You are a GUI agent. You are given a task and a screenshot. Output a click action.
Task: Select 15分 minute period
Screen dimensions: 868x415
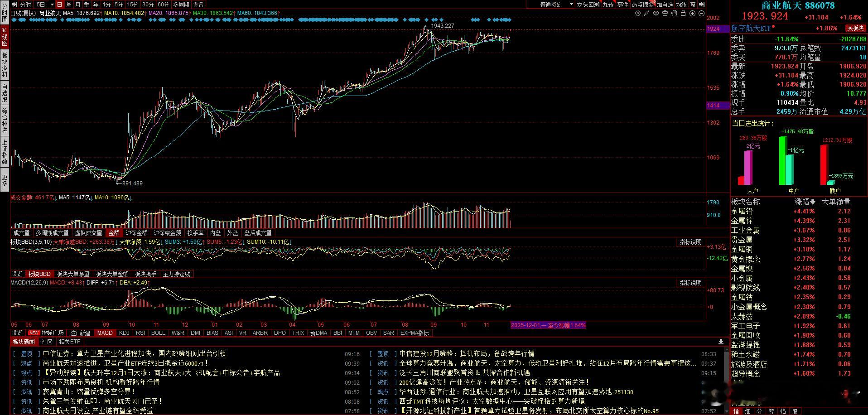pyautogui.click(x=133, y=5)
